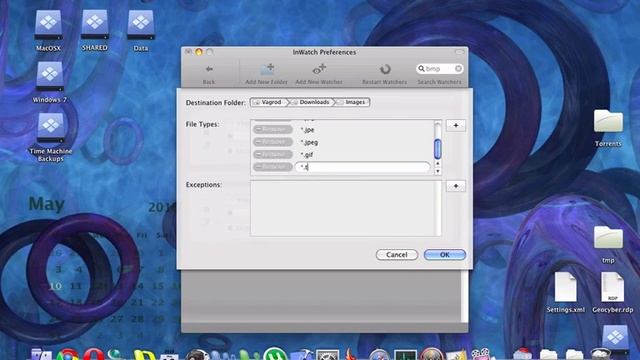Minimize the InWatch Preferences window

(199, 52)
